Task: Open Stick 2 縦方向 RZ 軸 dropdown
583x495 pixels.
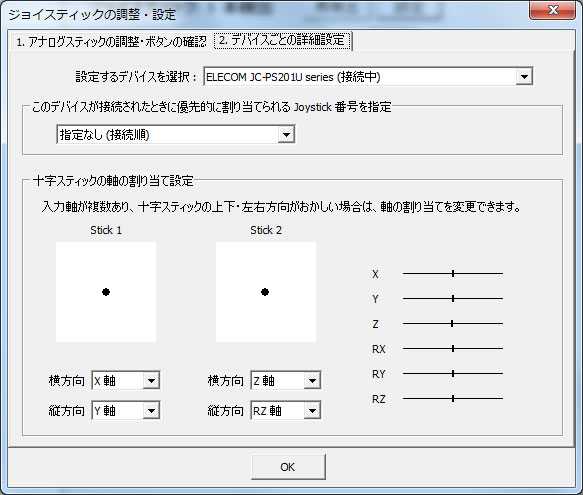Action: tap(286, 411)
